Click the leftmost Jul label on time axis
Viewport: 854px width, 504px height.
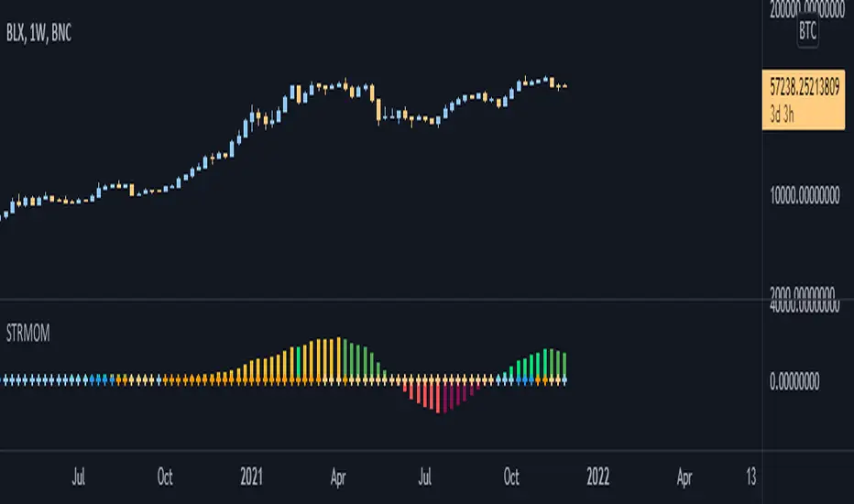pos(79,477)
